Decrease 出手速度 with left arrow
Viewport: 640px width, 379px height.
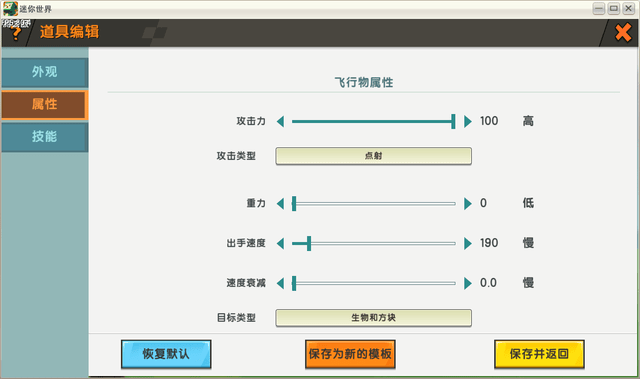[280, 244]
